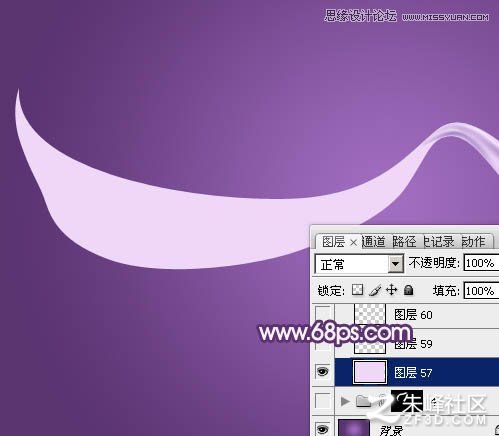Click the lock position move icon
The width and height of the screenshot is (499, 436).
(x=391, y=290)
